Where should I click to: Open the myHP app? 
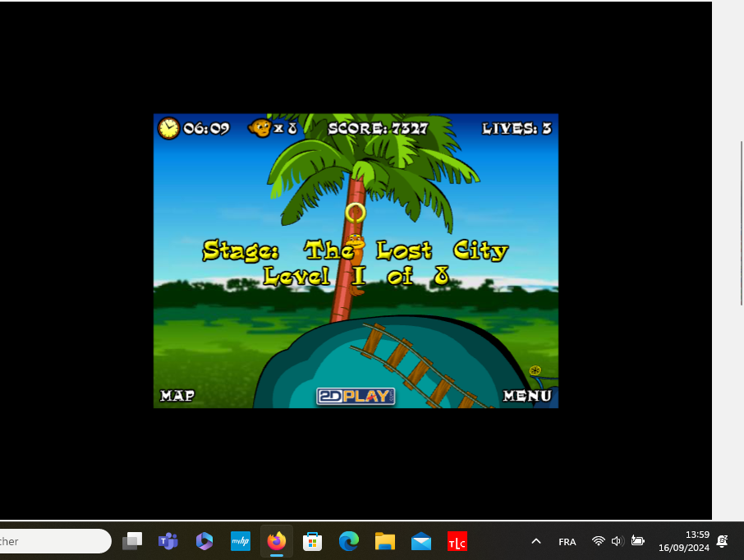(x=241, y=541)
